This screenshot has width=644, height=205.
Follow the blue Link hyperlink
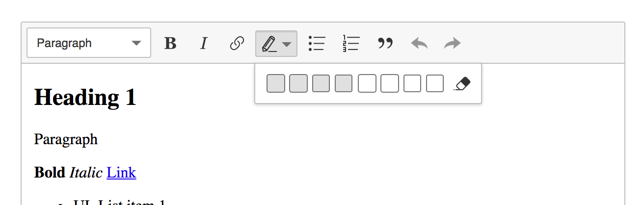click(x=121, y=172)
